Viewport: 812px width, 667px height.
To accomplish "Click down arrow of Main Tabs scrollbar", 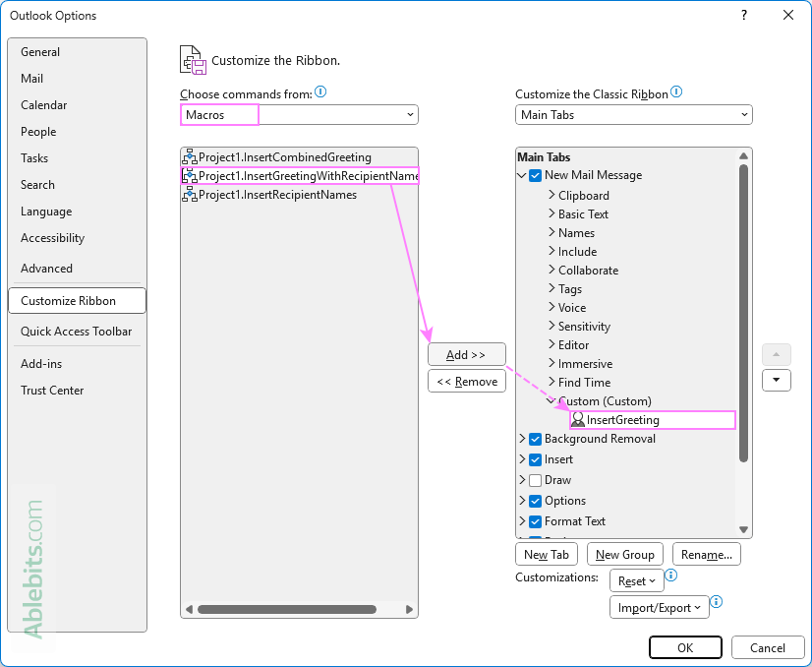I will [743, 529].
